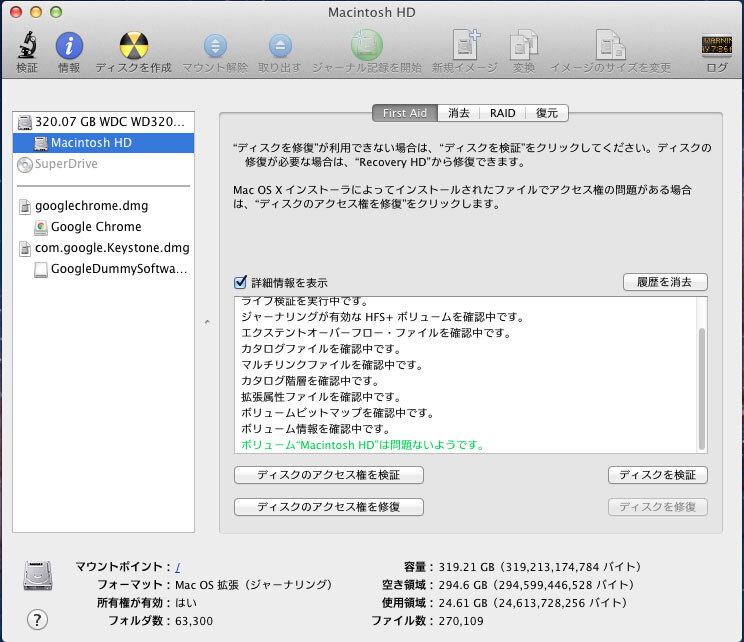Select 320.07 GB WDC disk in sidebar
This screenshot has width=744, height=642.
(x=110, y=122)
